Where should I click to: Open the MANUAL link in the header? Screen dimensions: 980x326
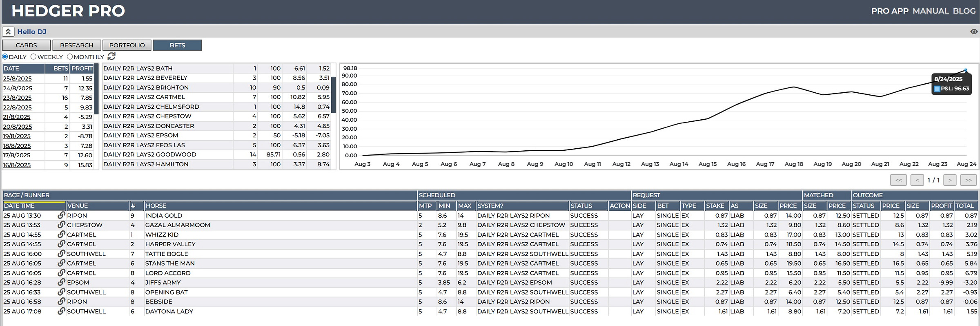931,11
